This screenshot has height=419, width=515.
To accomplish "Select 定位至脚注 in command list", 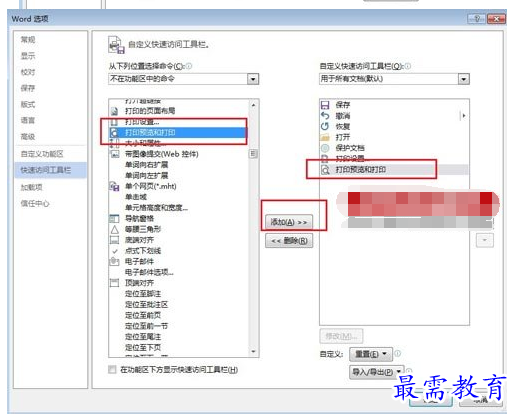I will pos(143,294).
